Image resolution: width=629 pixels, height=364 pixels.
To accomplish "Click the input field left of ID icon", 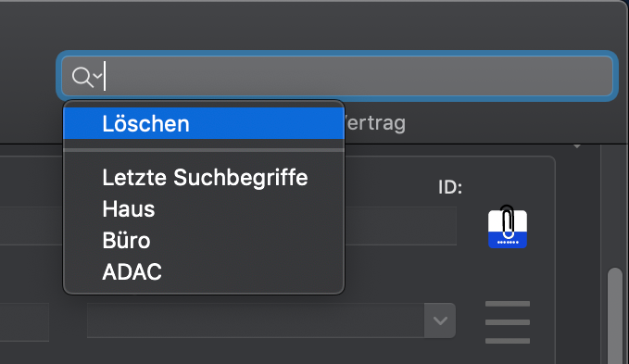I will tap(400, 226).
